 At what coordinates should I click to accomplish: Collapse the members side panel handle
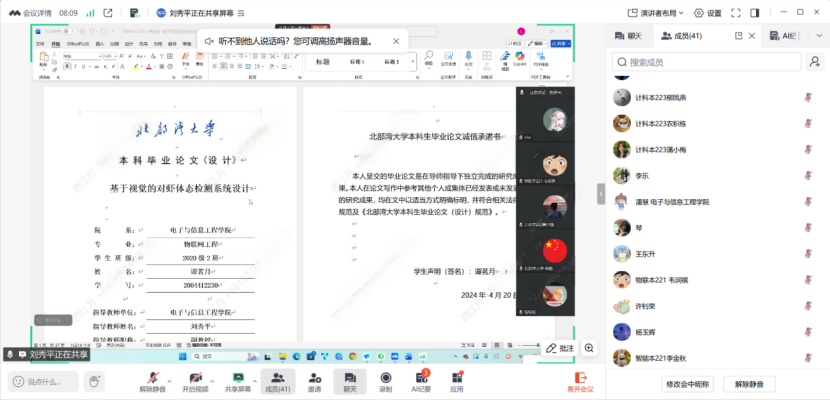point(601,193)
